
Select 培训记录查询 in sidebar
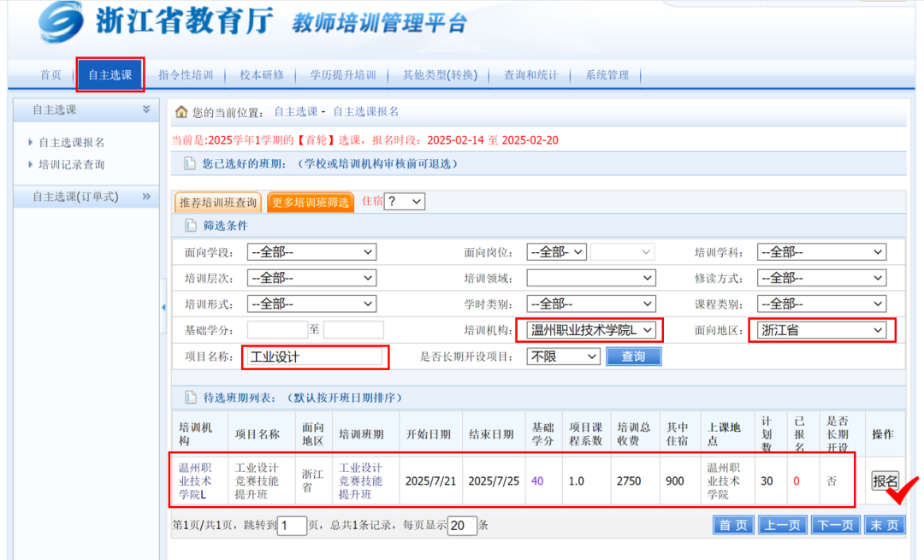[71, 164]
